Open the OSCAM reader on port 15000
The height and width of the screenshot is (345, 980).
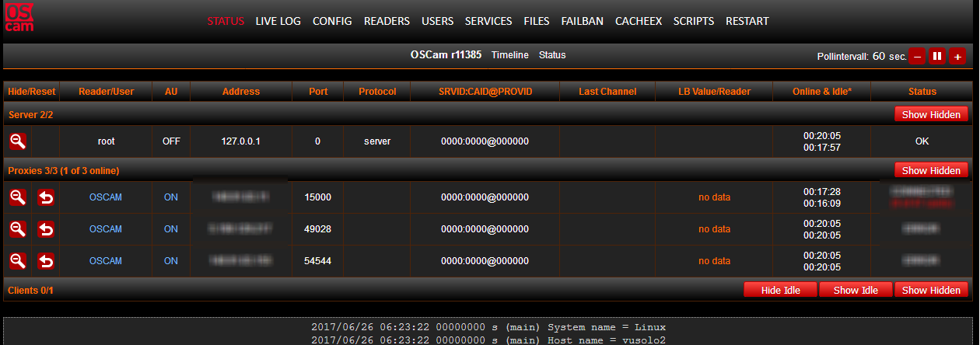tap(106, 197)
